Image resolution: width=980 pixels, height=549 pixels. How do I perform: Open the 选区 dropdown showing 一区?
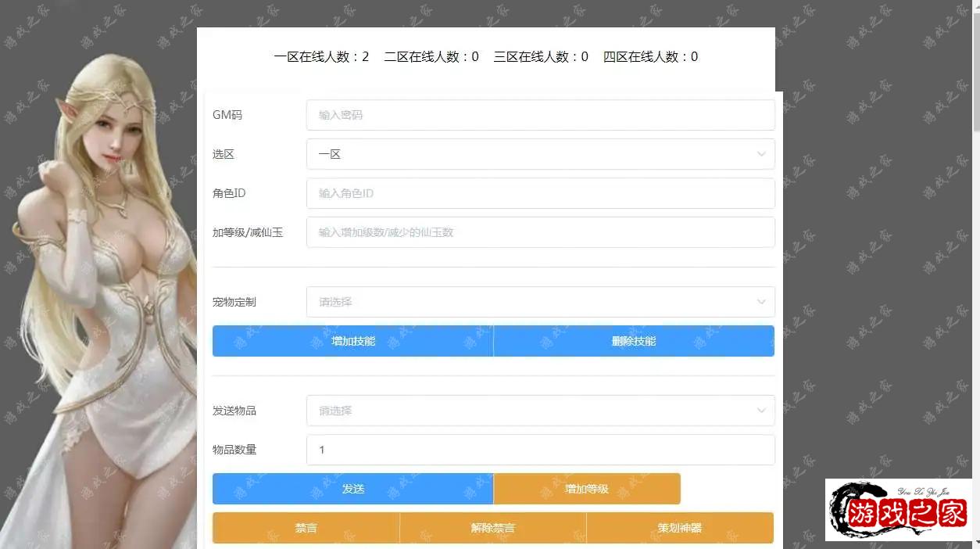coord(540,154)
